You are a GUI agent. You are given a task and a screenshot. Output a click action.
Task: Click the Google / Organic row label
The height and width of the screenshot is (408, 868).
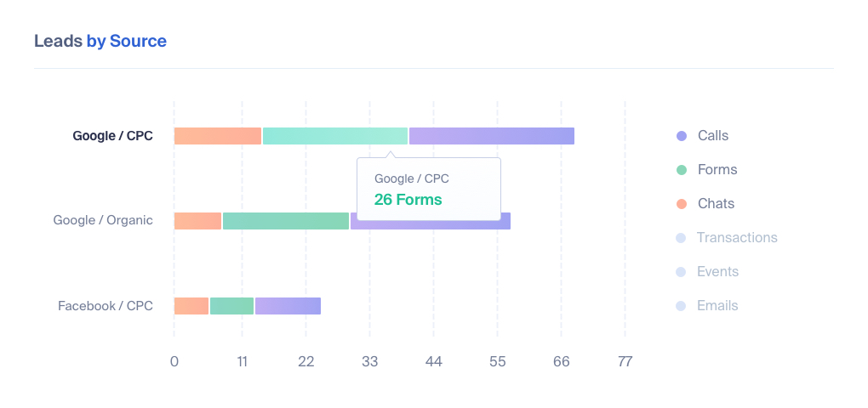[103, 220]
